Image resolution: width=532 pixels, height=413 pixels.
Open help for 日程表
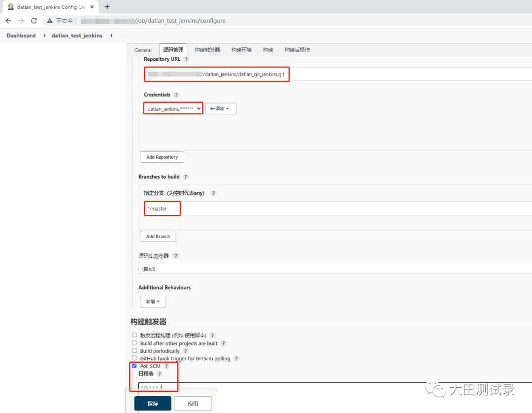pyautogui.click(x=160, y=374)
